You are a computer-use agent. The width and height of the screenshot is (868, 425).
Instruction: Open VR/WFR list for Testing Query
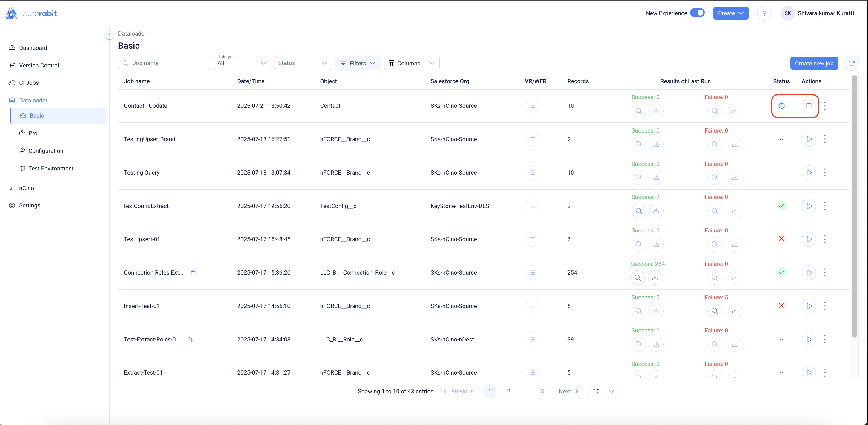tap(532, 173)
